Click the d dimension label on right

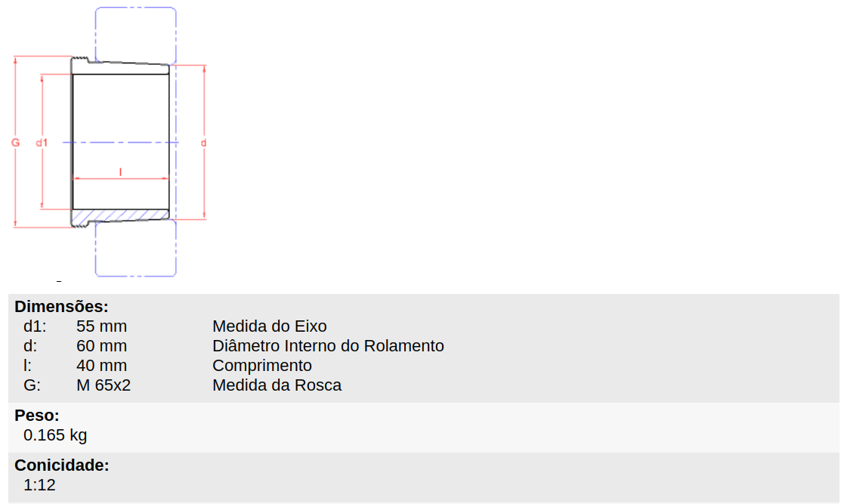pyautogui.click(x=203, y=143)
